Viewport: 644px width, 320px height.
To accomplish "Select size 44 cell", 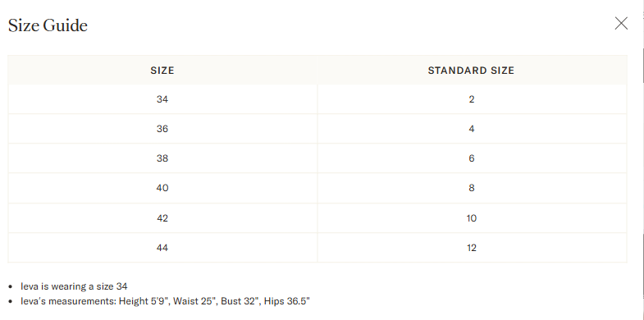I will (162, 248).
